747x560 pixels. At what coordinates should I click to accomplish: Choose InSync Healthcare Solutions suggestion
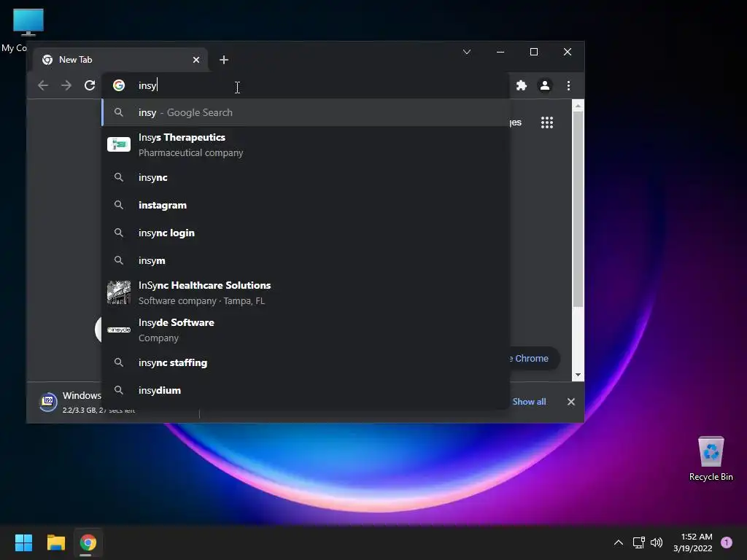306,293
